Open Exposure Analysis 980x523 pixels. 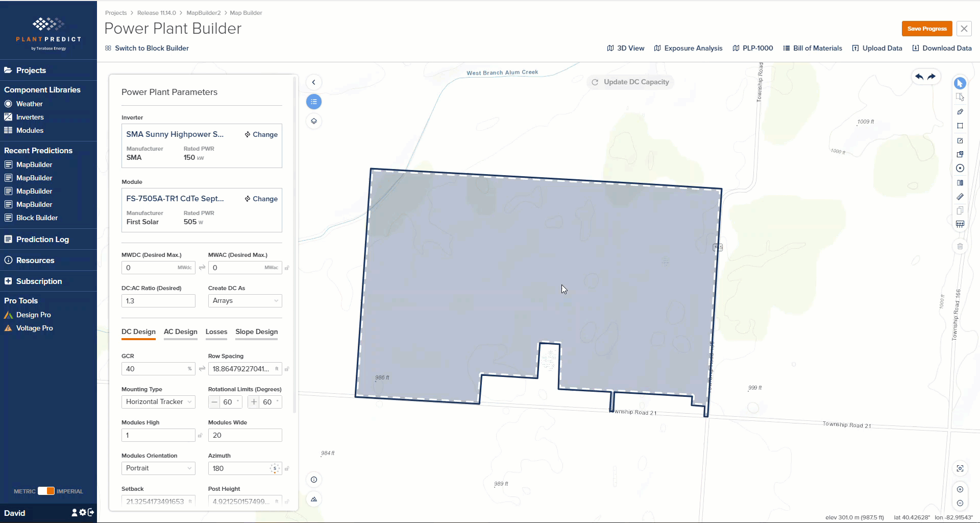coord(688,48)
